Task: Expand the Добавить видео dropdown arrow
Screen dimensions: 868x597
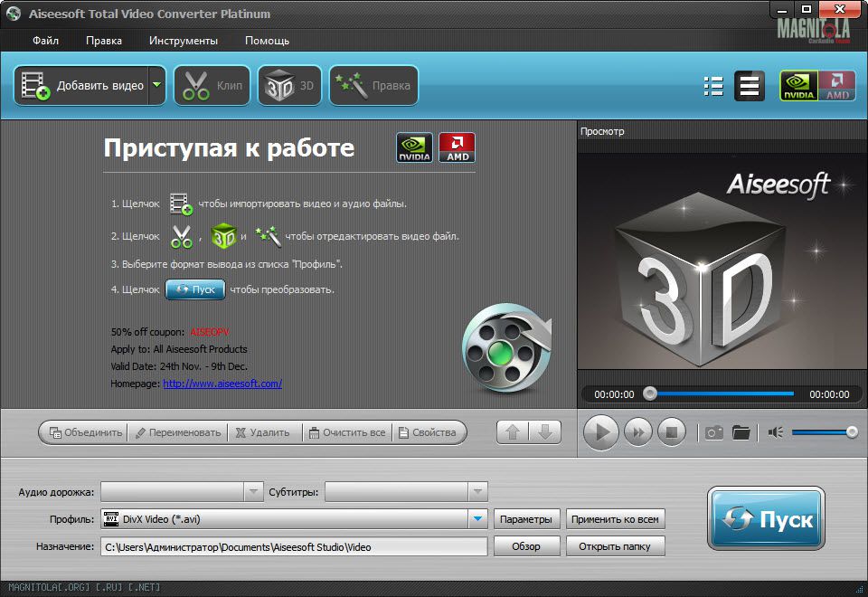Action: 157,86
